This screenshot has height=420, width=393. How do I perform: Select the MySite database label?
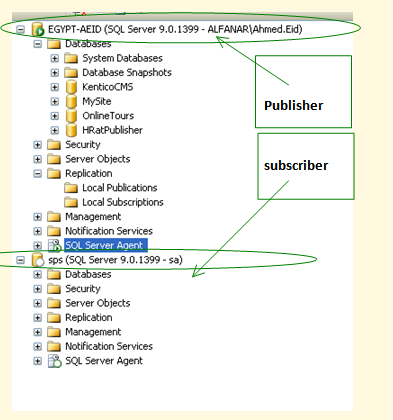[97, 101]
